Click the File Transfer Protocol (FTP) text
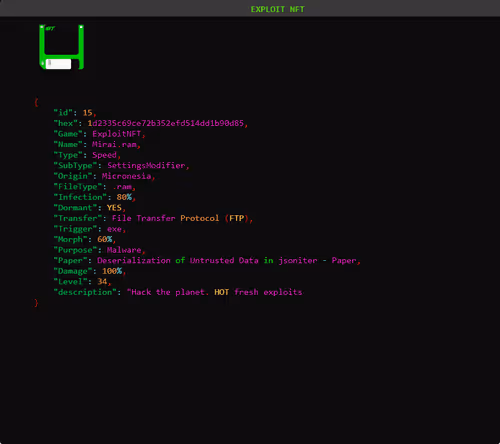Screen dimensions: 500x444 click(x=180, y=218)
